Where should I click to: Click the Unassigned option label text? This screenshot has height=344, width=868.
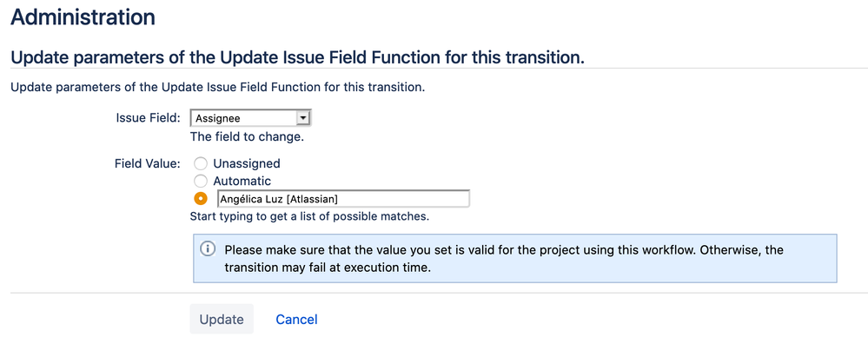(247, 163)
